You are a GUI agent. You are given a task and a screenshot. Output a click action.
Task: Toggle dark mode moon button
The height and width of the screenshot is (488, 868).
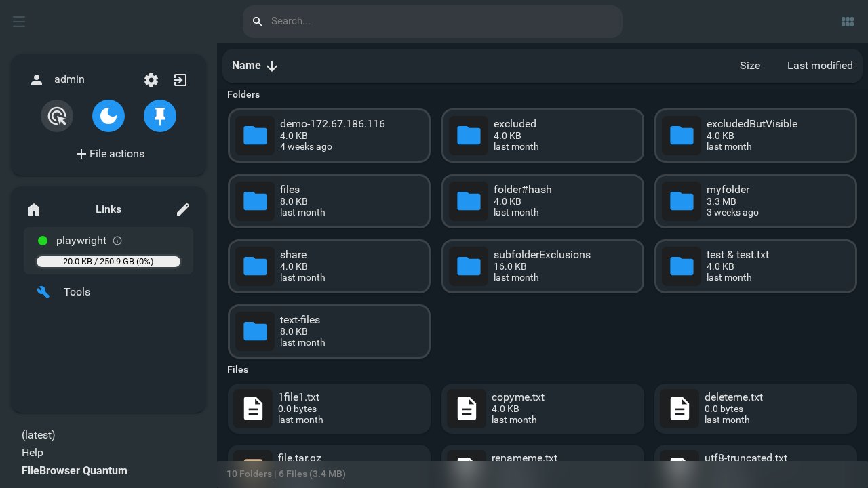(x=108, y=117)
